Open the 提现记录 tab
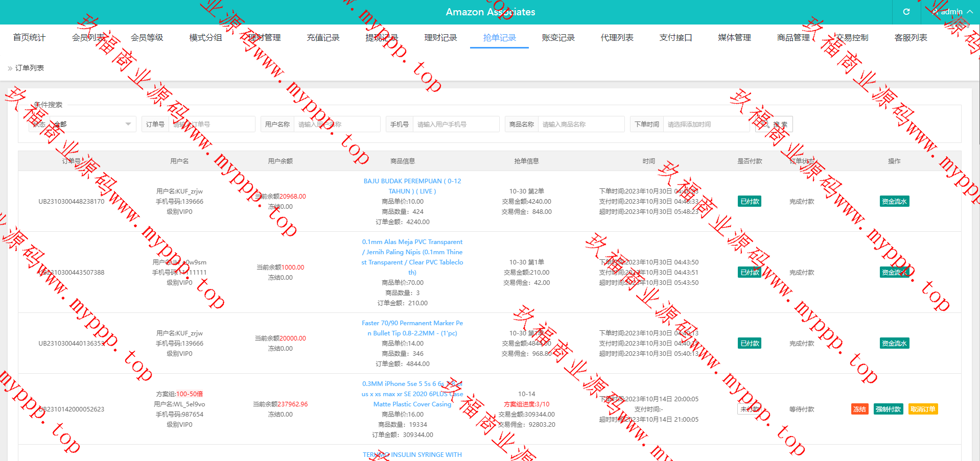This screenshot has height=461, width=980. 382,37
